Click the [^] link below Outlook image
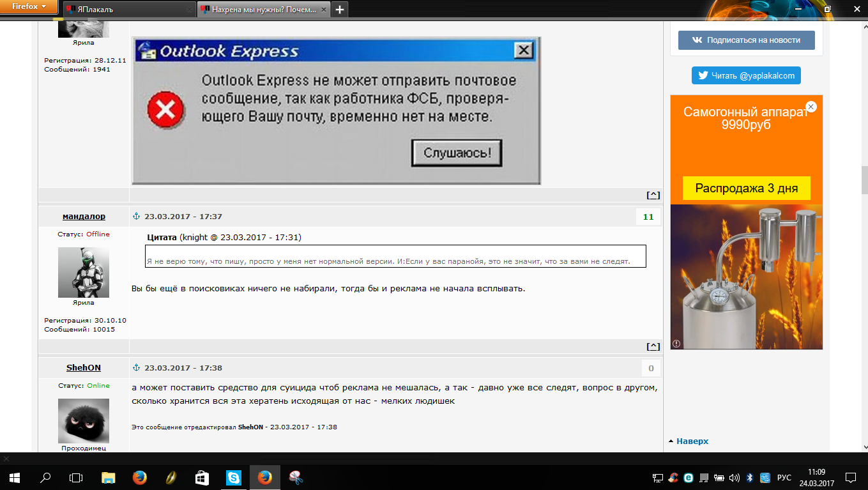Screen dimensions: 868x490 pyautogui.click(x=653, y=195)
